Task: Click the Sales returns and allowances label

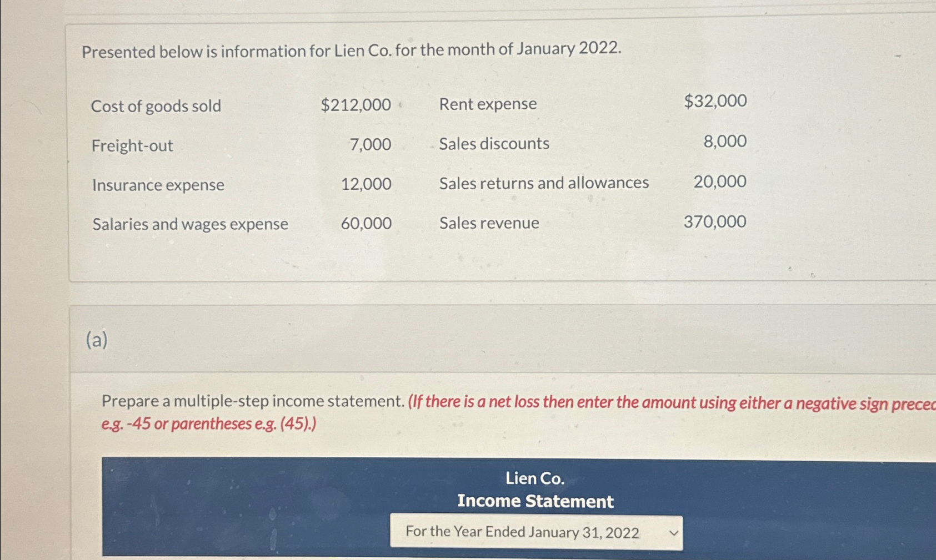Action: (543, 183)
